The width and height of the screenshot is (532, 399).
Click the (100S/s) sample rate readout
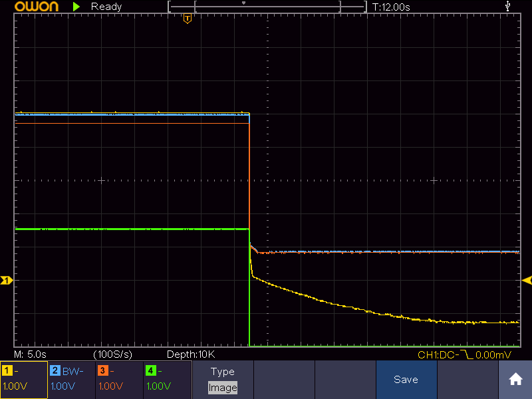coord(112,354)
